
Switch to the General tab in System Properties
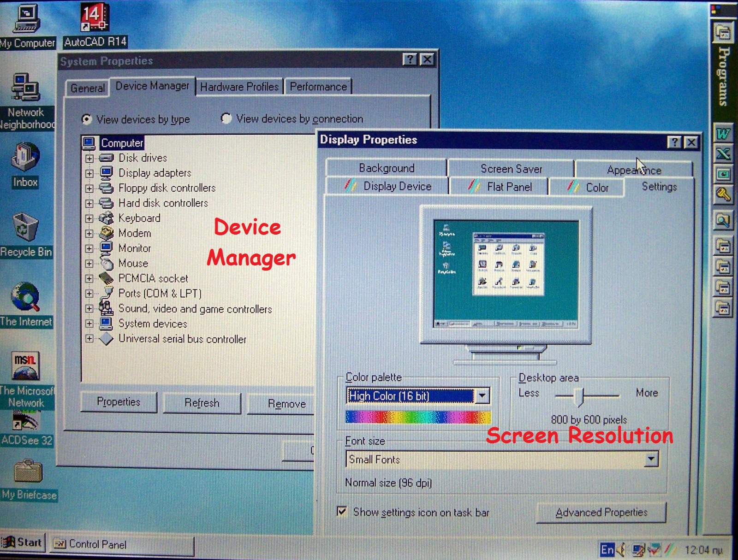(x=88, y=88)
